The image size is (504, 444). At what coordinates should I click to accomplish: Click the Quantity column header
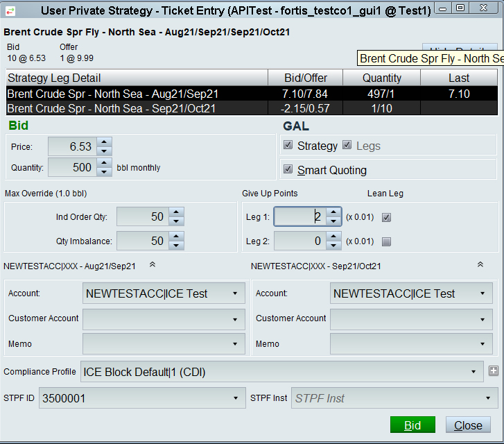[381, 78]
